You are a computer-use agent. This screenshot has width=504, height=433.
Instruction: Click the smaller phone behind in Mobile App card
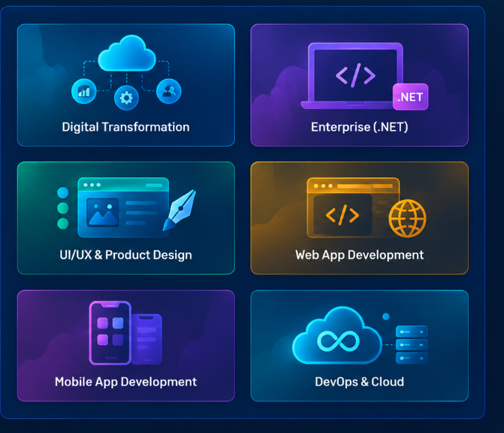click(x=146, y=339)
